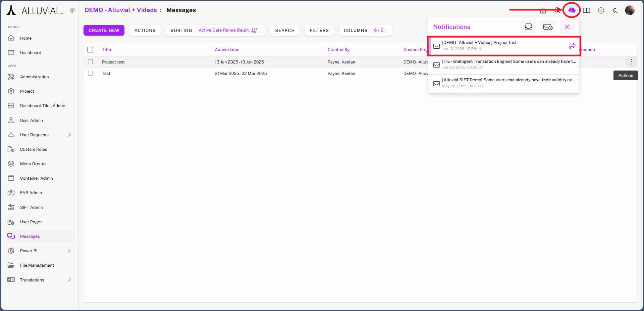The height and width of the screenshot is (311, 644).
Task: Check the select-all checkbox in table header
Action: (x=90, y=50)
